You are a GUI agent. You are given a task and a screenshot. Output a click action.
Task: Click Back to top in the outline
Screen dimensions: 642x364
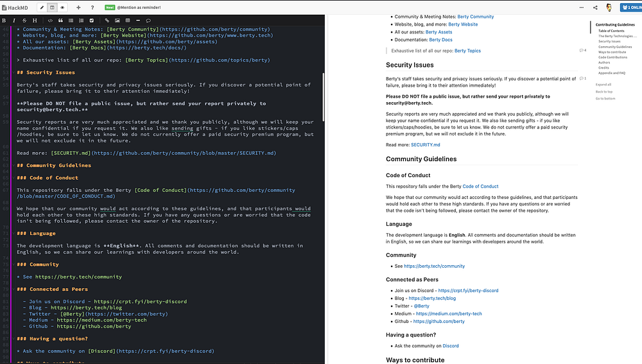pyautogui.click(x=604, y=92)
